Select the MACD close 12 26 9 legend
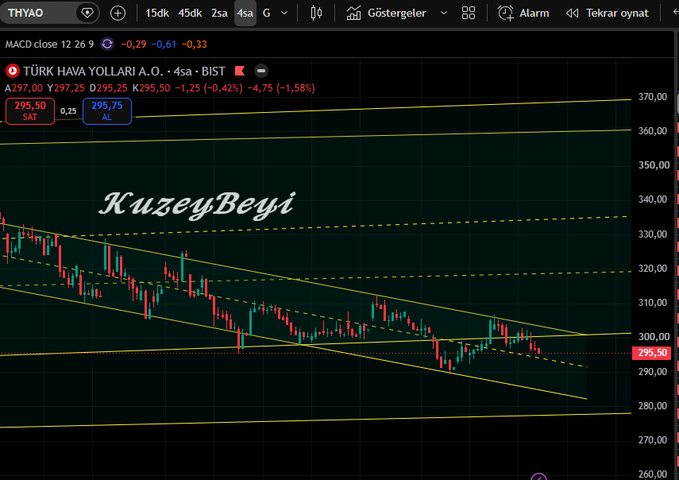 pyautogui.click(x=49, y=44)
